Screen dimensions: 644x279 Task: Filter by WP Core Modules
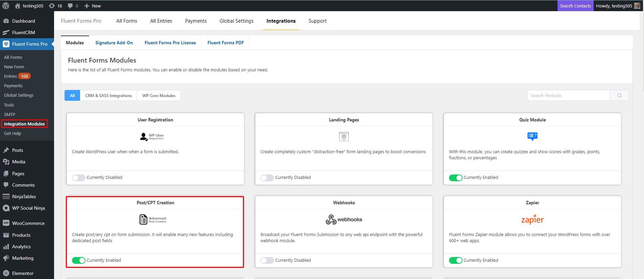pyautogui.click(x=159, y=95)
